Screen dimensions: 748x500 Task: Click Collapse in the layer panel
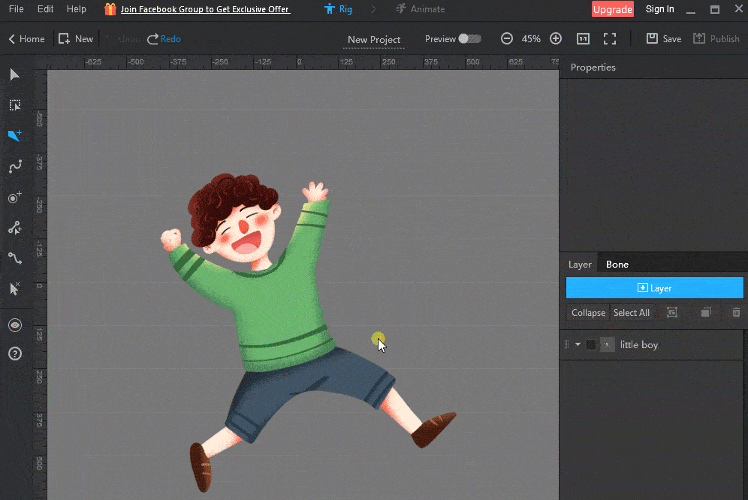pyautogui.click(x=588, y=313)
